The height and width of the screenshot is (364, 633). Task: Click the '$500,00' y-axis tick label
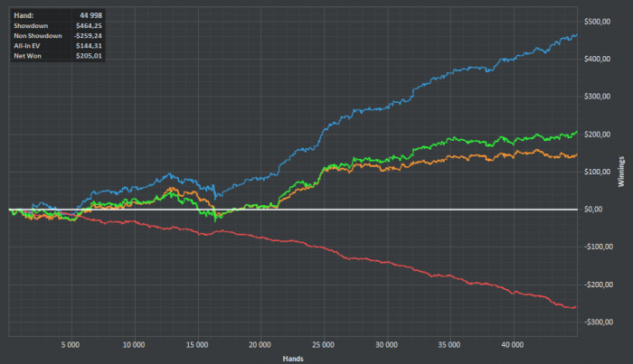tap(597, 22)
